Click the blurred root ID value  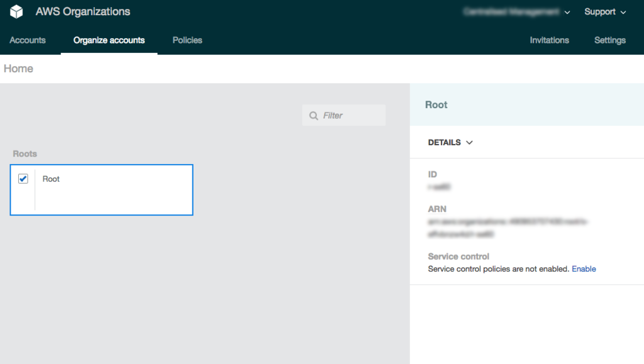click(x=439, y=187)
